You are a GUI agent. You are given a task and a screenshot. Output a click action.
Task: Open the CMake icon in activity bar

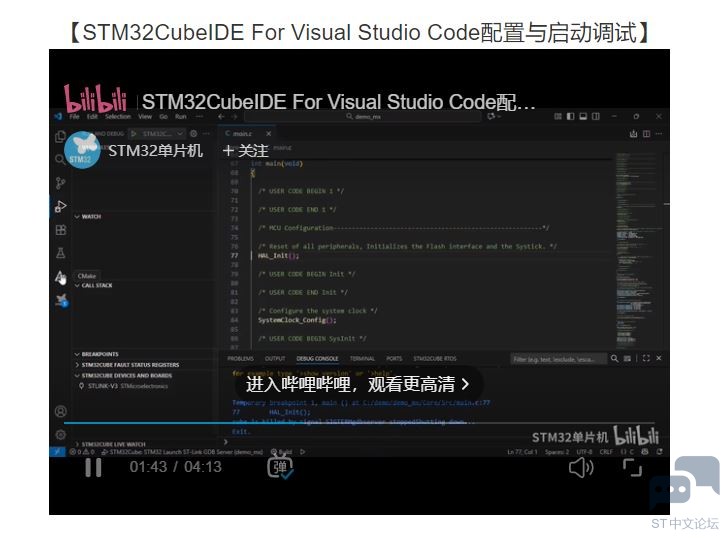[60, 277]
